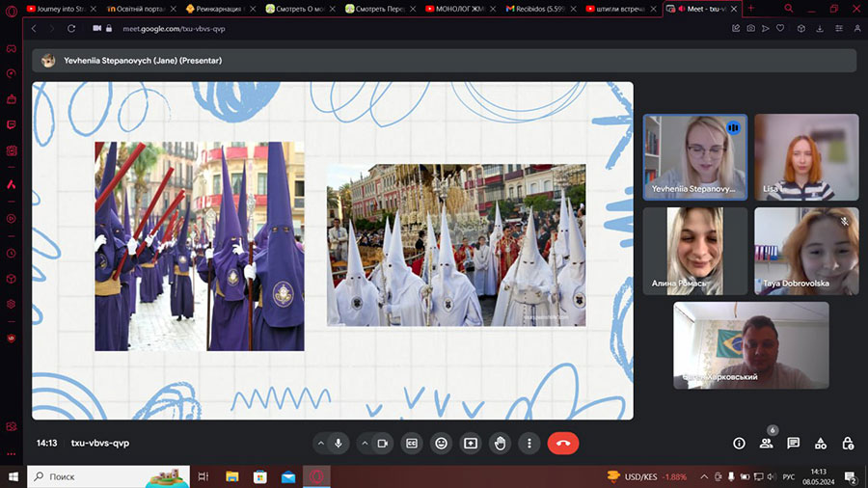Open the Activities panel icon

[x=820, y=444]
